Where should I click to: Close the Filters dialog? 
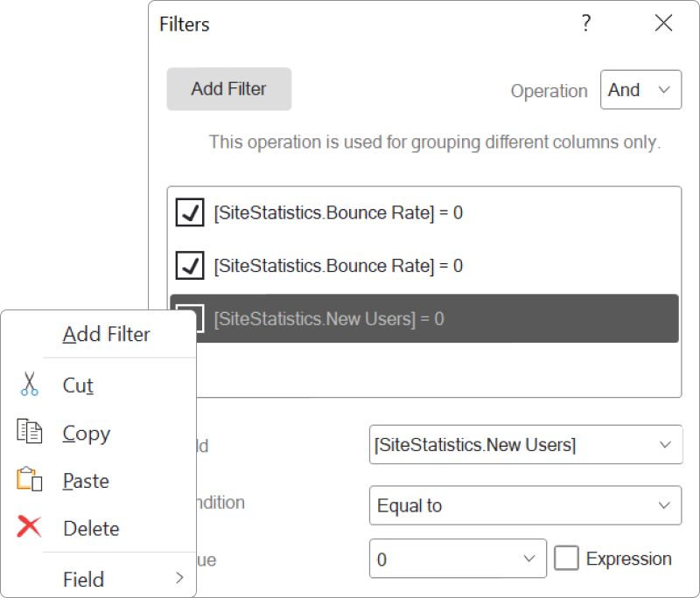663,24
